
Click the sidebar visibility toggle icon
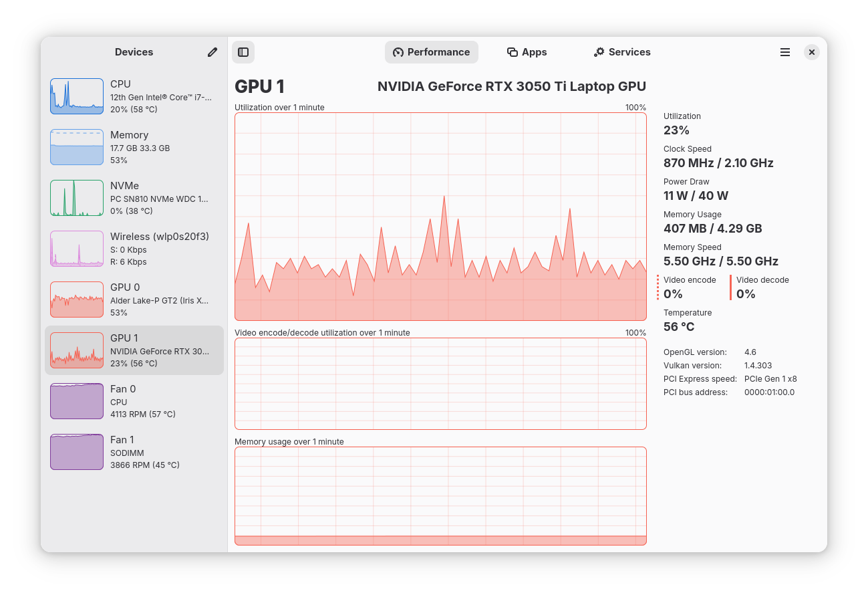[243, 51]
